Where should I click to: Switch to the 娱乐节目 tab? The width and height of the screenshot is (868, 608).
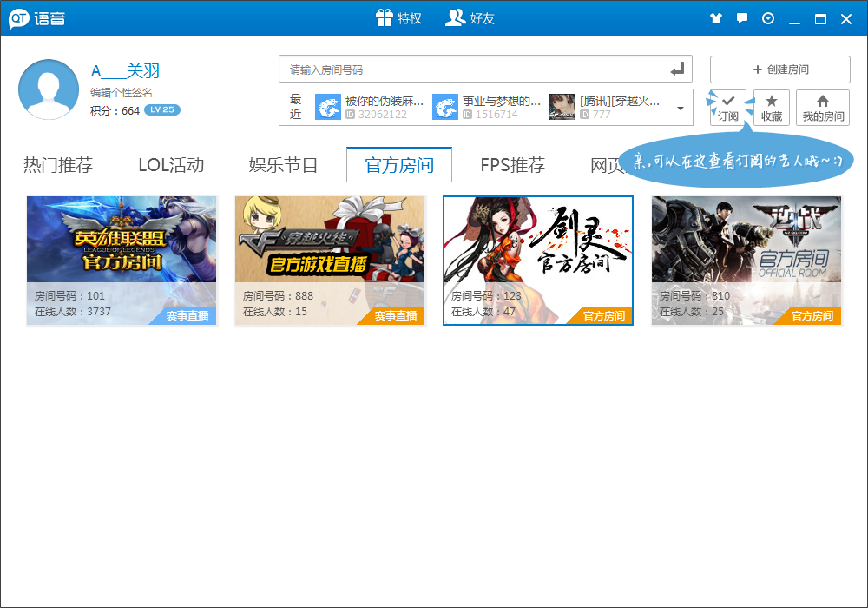(x=283, y=165)
